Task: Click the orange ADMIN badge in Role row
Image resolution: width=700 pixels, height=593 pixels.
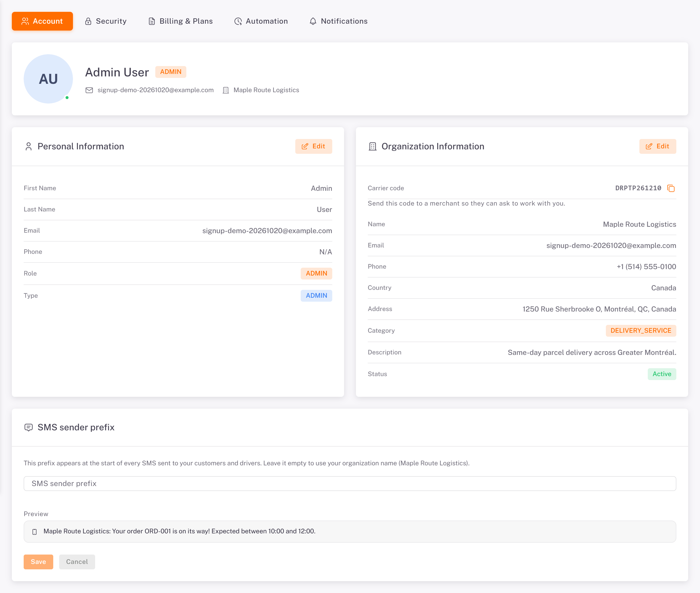Action: [x=316, y=274]
